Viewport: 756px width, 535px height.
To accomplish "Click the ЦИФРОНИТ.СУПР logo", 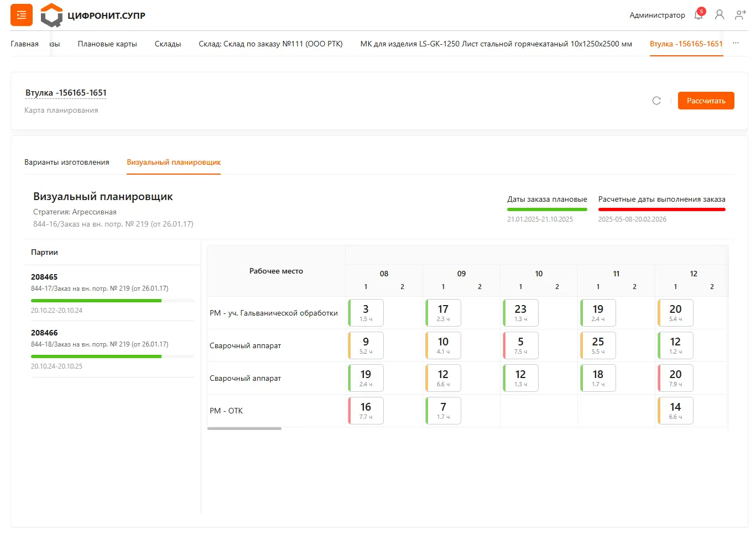I will click(x=93, y=15).
